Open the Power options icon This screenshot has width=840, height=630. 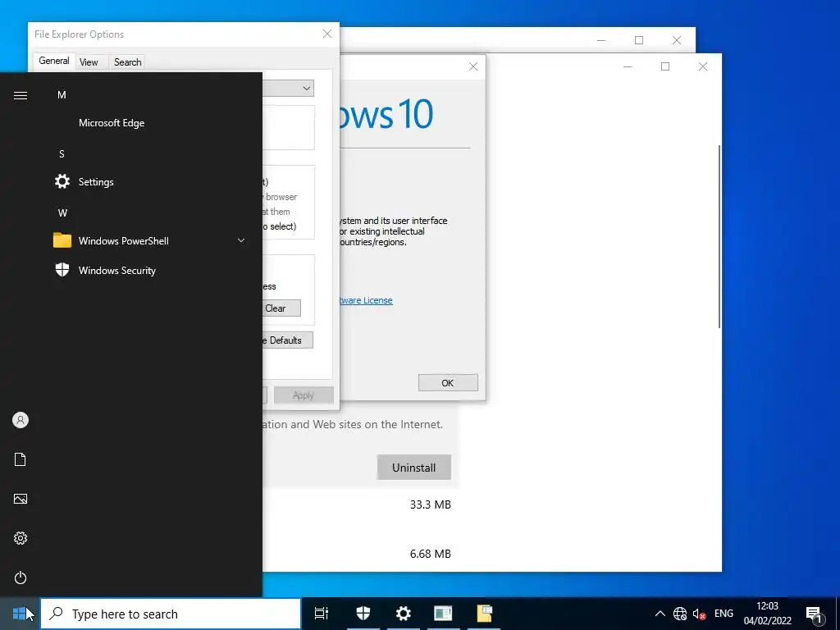click(21, 577)
